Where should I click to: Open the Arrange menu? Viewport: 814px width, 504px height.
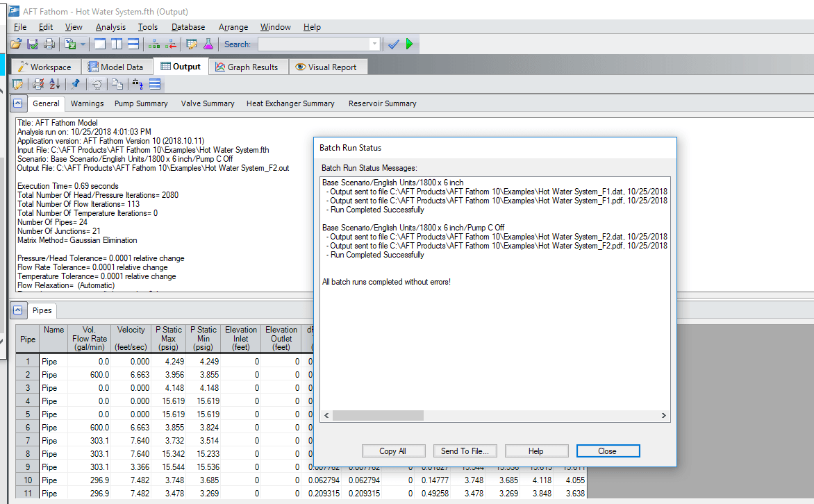click(233, 27)
